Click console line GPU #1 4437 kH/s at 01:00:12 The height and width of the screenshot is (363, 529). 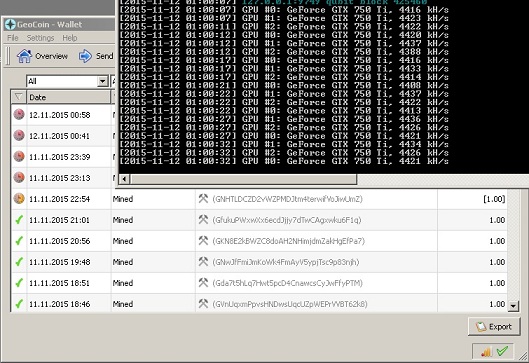pyautogui.click(x=284, y=43)
